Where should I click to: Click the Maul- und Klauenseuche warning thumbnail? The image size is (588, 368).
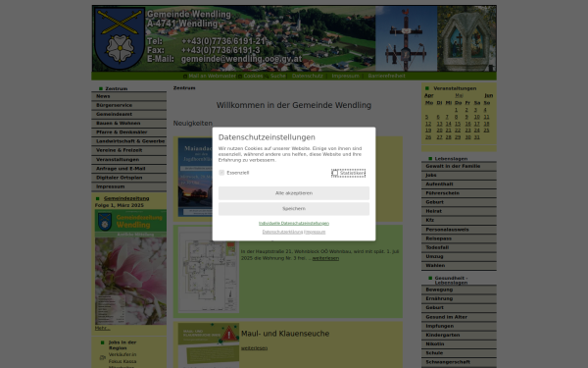(x=209, y=345)
